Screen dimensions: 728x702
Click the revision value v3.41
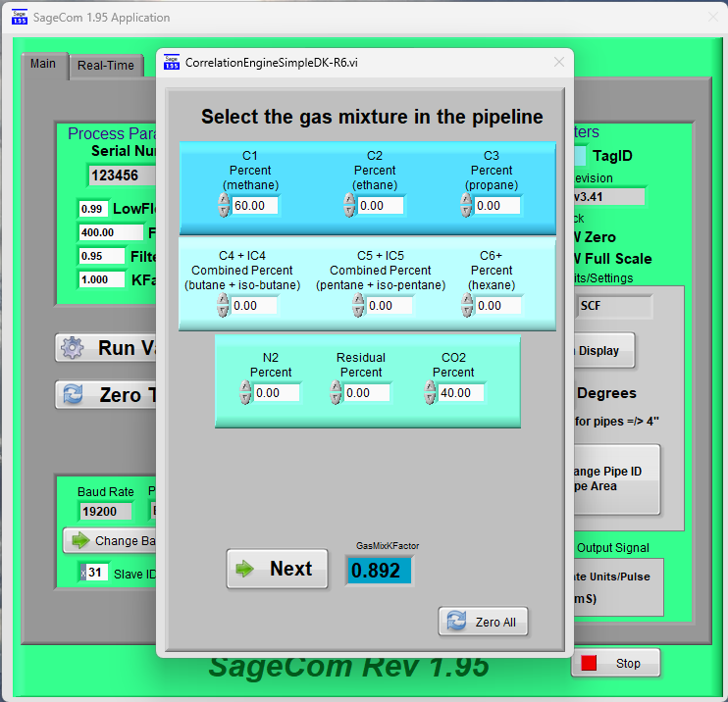608,197
